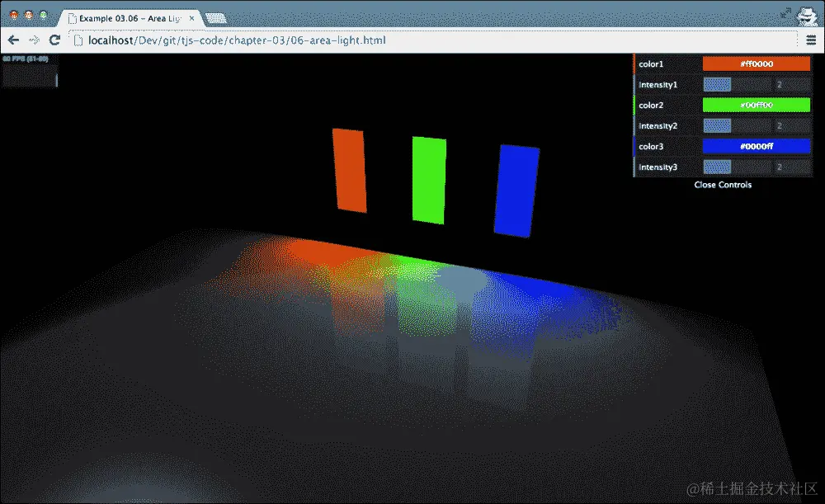Close the Example 03.06 Area Light tab
Viewport: 825px width, 504px height.
tap(191, 18)
